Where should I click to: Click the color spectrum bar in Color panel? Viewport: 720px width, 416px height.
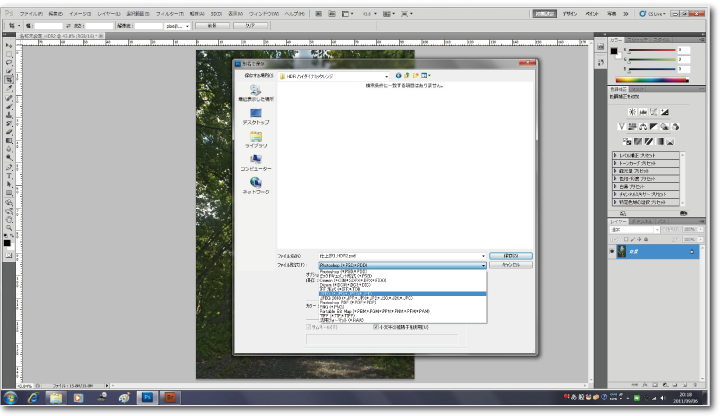click(652, 79)
